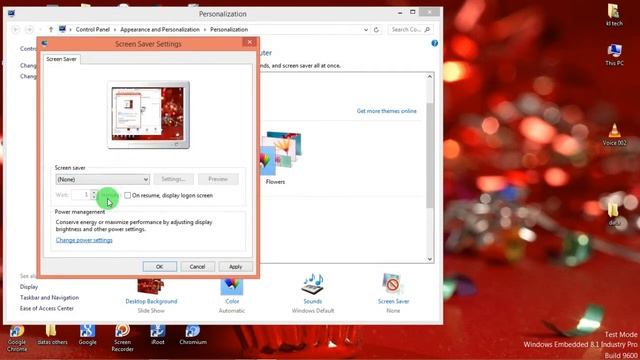Viewport: 640px width, 360px height.
Task: Open Taskbar and Navigation link
Action: [x=49, y=298]
